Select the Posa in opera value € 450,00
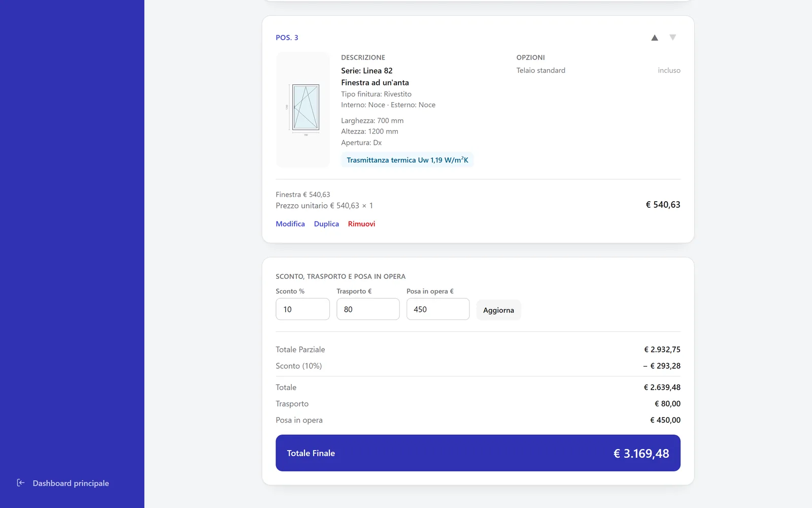The height and width of the screenshot is (508, 812). 665,420
